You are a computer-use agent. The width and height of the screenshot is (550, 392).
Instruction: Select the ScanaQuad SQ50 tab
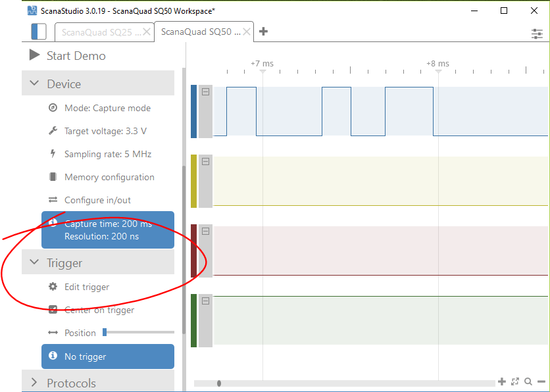coord(196,32)
